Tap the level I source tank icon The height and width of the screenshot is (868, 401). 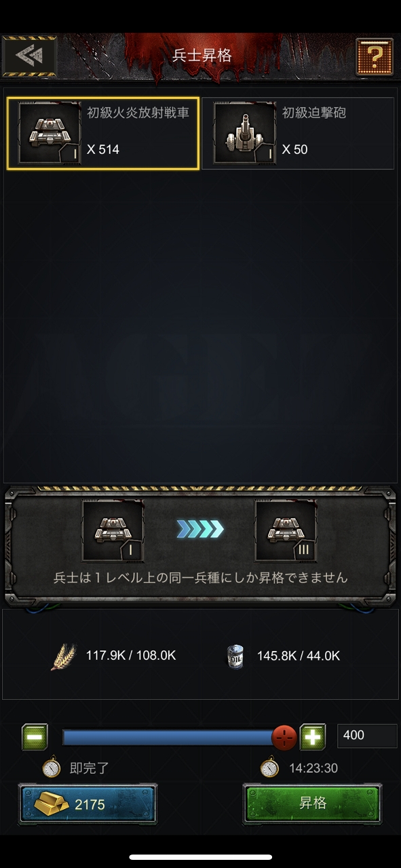pyautogui.click(x=113, y=531)
